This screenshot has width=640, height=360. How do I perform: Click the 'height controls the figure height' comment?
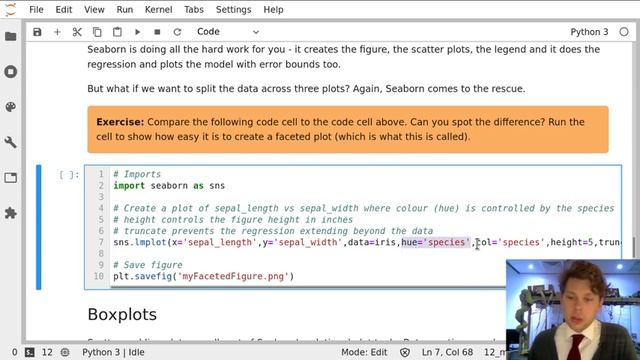point(233,220)
